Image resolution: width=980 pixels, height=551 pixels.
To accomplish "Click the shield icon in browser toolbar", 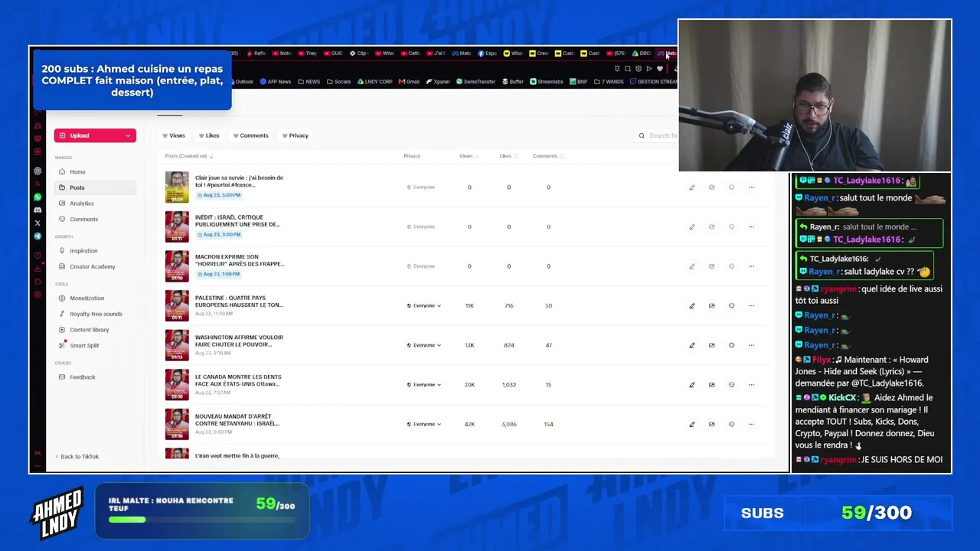I will point(639,69).
